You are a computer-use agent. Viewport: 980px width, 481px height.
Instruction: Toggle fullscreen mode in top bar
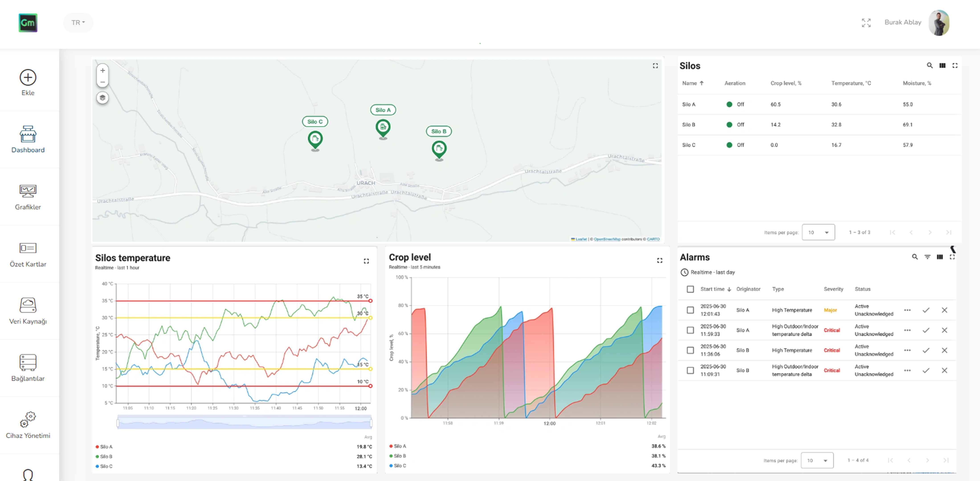(x=866, y=23)
